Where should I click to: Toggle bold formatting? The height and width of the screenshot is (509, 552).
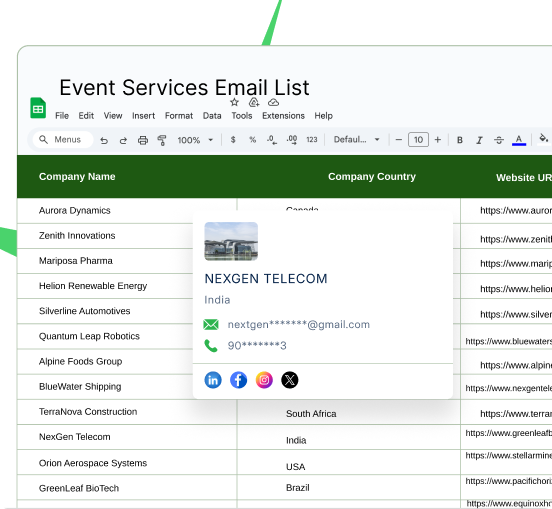[460, 140]
